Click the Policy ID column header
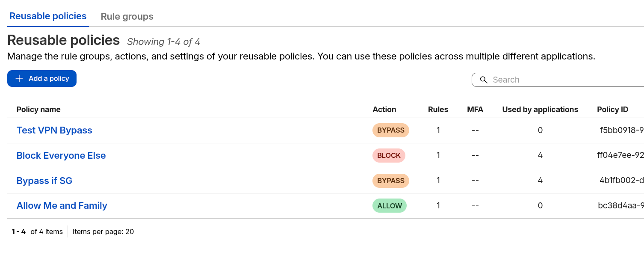 [x=612, y=110]
